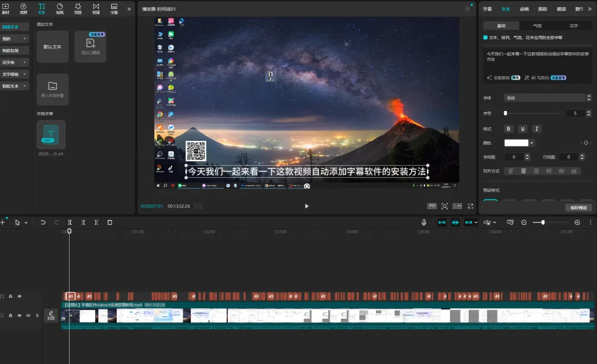
Task: Click the undo arrow in timeline toolbar
Action: pos(43,223)
